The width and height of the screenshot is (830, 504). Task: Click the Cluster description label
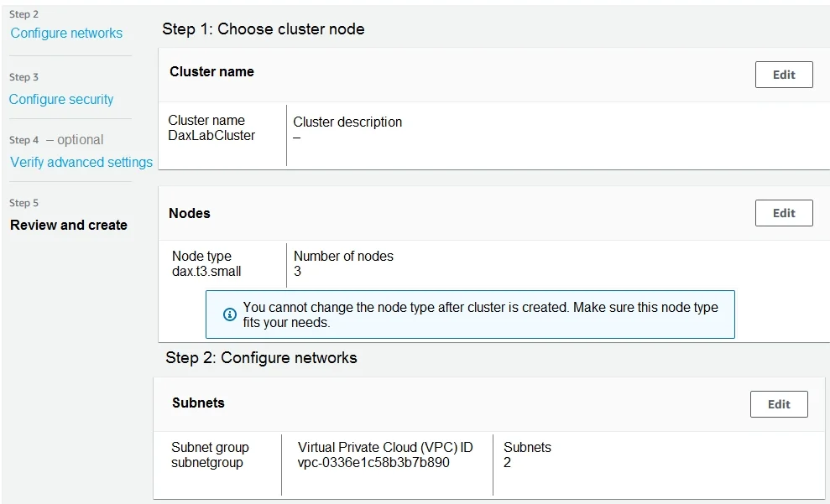click(347, 122)
